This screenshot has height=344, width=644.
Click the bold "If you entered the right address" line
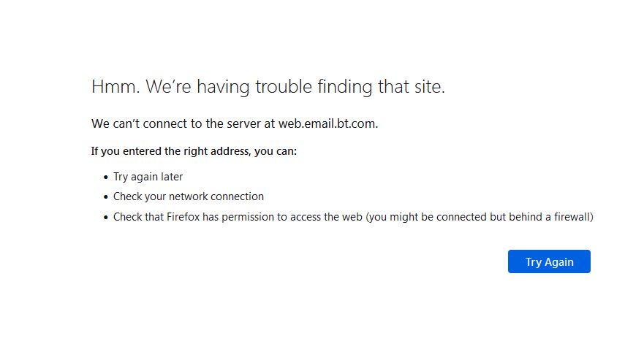(x=194, y=151)
